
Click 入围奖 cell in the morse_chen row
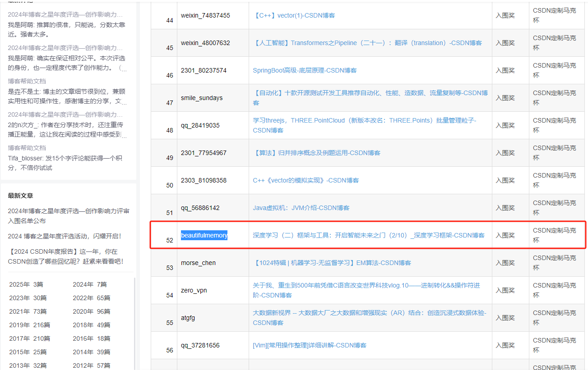tap(510, 263)
